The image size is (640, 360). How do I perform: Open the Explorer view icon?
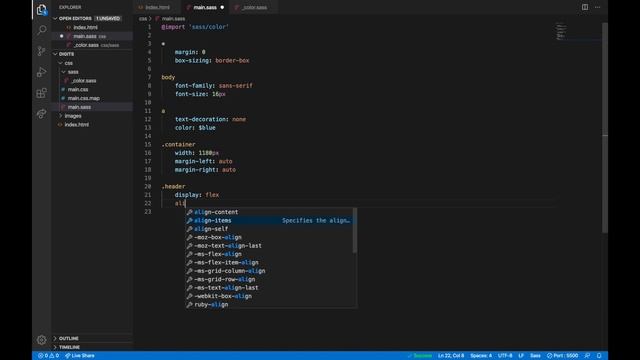tap(42, 9)
